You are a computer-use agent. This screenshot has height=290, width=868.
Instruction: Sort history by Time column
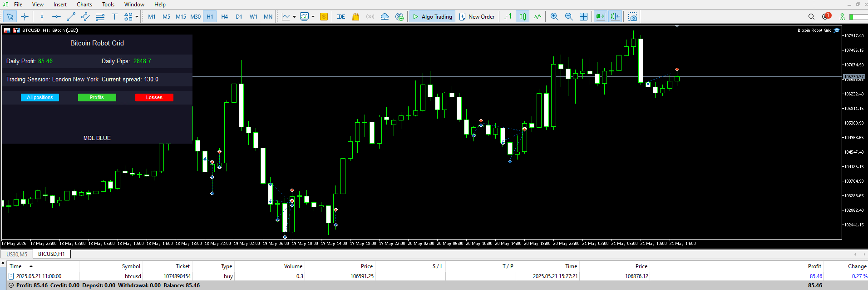16,266
